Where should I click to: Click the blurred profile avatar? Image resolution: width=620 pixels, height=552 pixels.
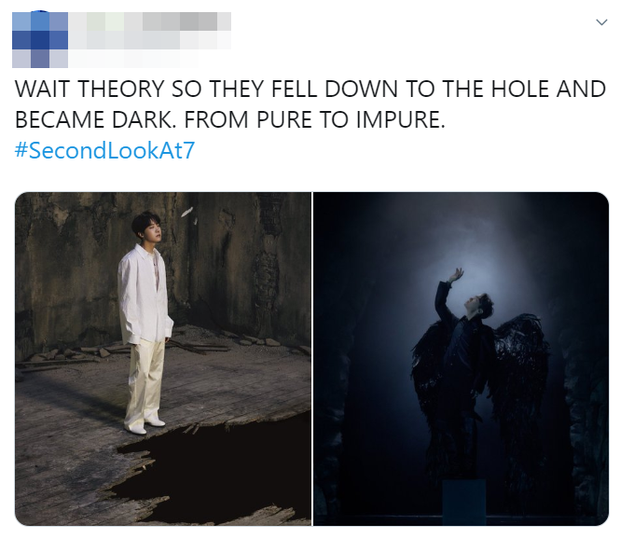[40, 40]
